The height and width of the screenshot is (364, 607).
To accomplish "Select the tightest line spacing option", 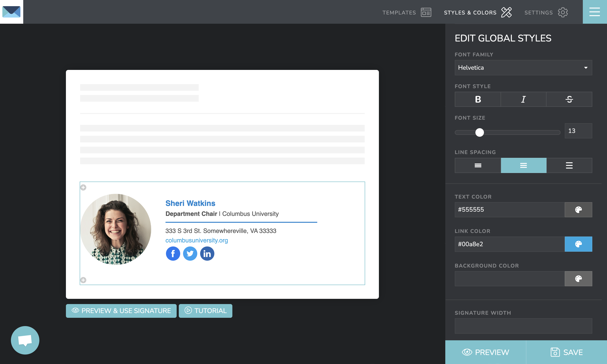I will click(478, 165).
